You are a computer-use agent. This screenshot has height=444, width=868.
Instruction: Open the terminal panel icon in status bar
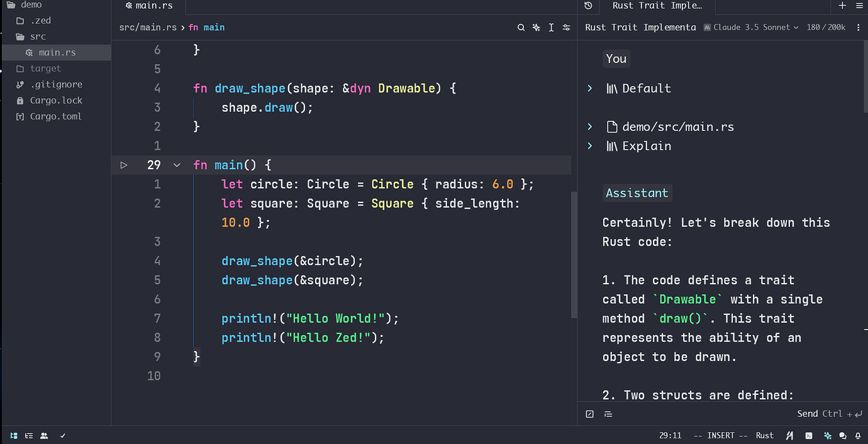[809, 435]
